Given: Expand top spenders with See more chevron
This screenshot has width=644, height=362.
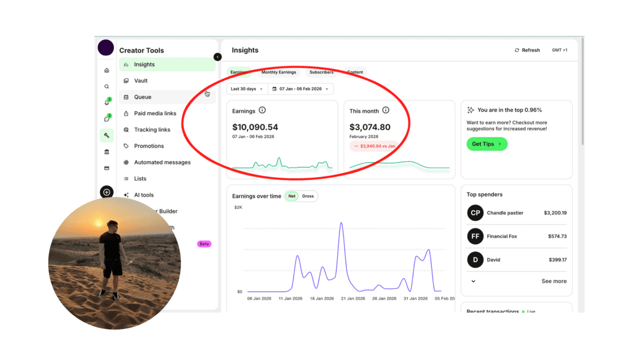Looking at the screenshot, I should [x=473, y=281].
